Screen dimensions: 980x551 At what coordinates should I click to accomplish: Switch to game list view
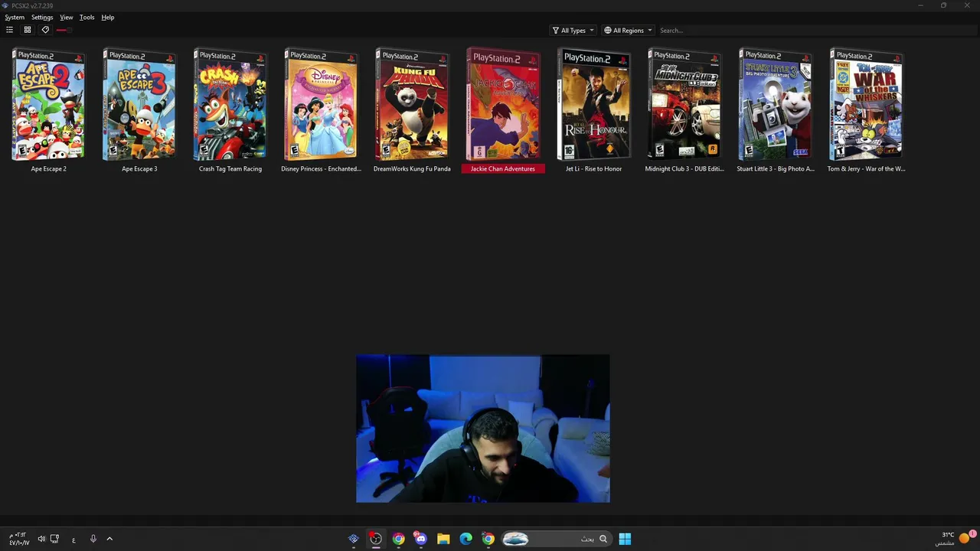pyautogui.click(x=9, y=30)
